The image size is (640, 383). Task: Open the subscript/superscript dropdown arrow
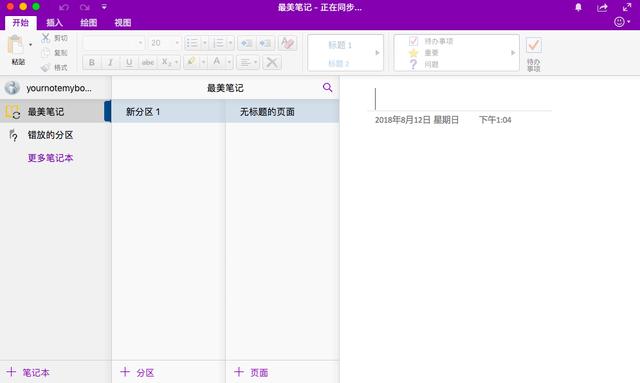177,62
